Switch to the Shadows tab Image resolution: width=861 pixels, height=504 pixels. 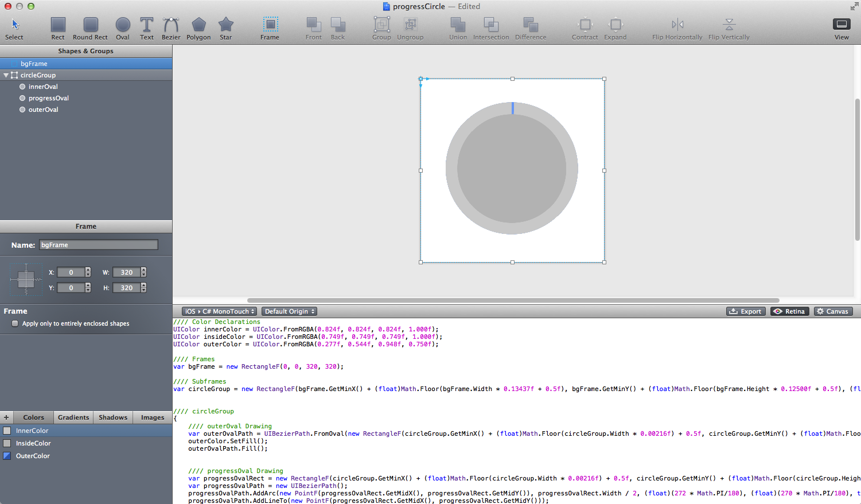click(113, 417)
